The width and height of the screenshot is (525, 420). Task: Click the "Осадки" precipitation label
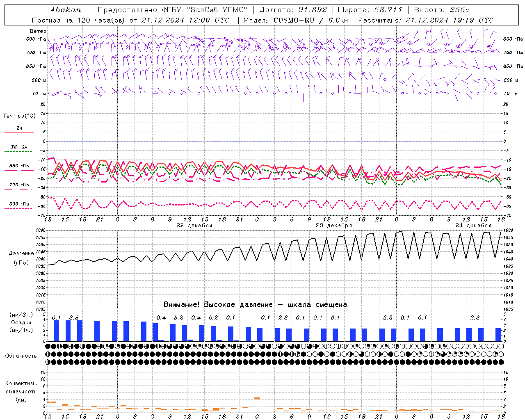(x=21, y=322)
